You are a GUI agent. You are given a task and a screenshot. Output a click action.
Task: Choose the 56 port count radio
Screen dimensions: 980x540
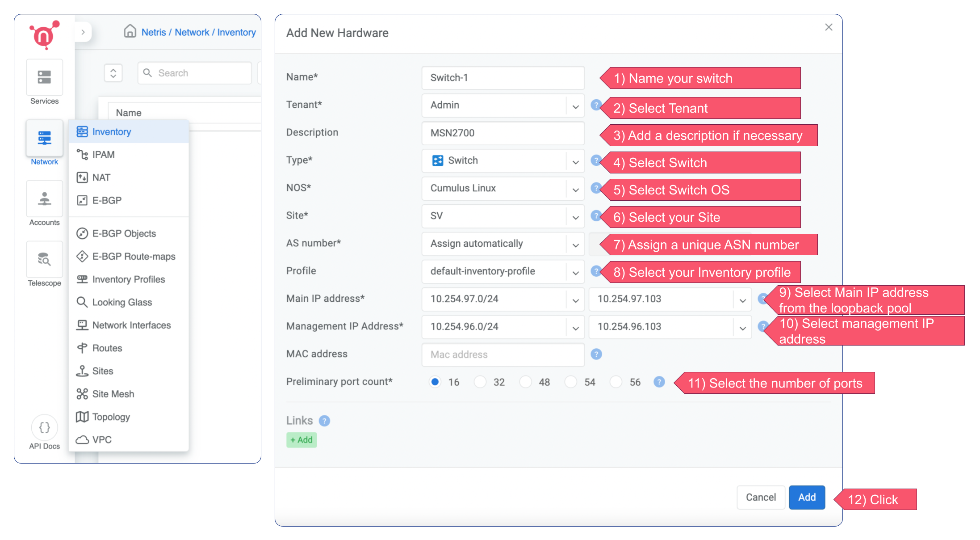pyautogui.click(x=616, y=382)
